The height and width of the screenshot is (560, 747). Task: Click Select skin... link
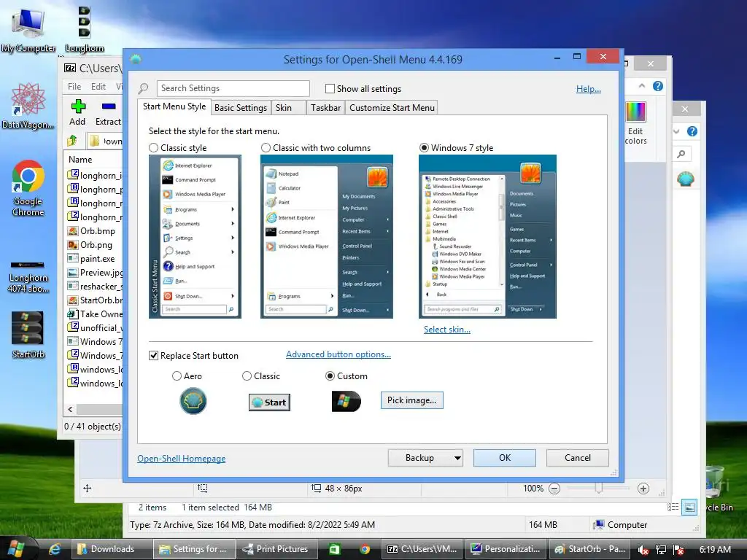point(447,330)
